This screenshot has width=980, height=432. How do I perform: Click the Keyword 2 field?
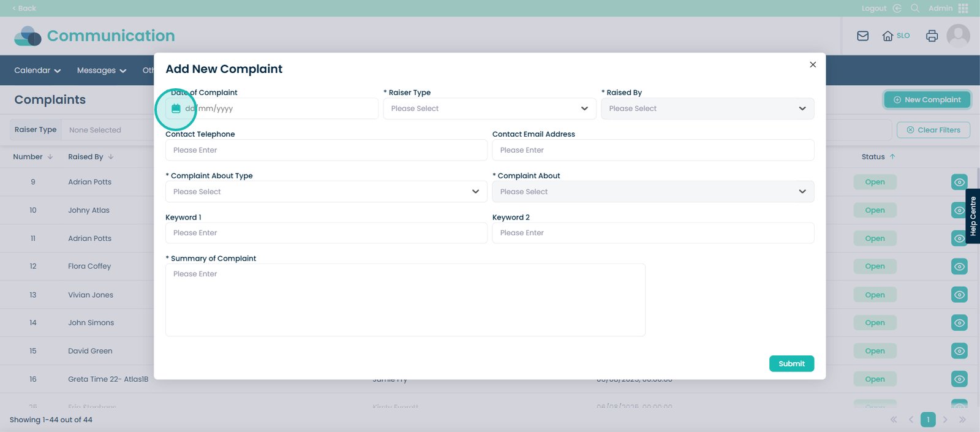coord(653,233)
